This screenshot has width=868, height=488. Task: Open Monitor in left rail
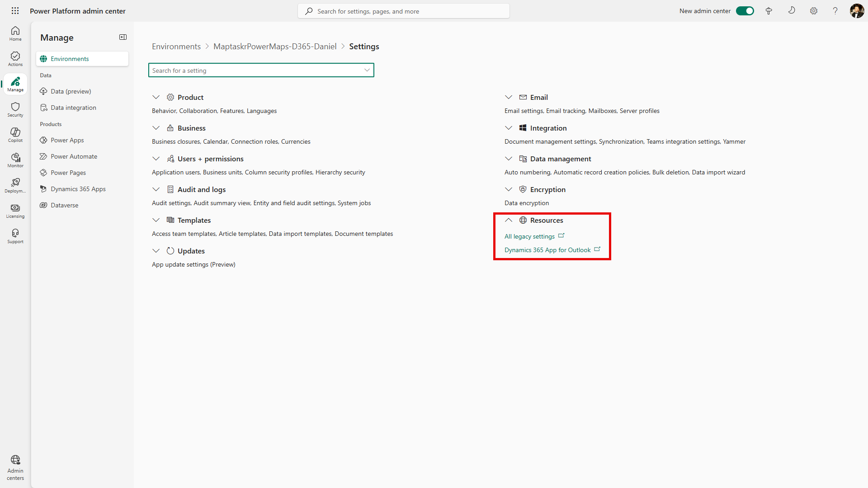tap(15, 160)
